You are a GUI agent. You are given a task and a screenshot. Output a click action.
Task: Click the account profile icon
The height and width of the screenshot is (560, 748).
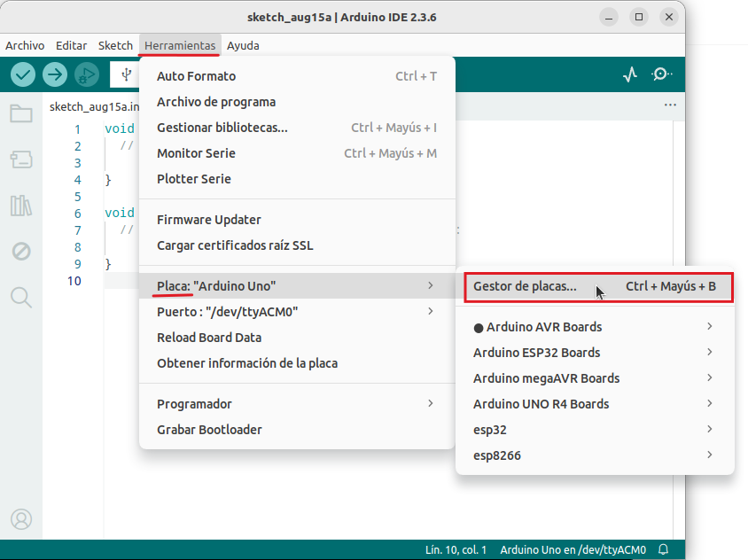coord(21,519)
